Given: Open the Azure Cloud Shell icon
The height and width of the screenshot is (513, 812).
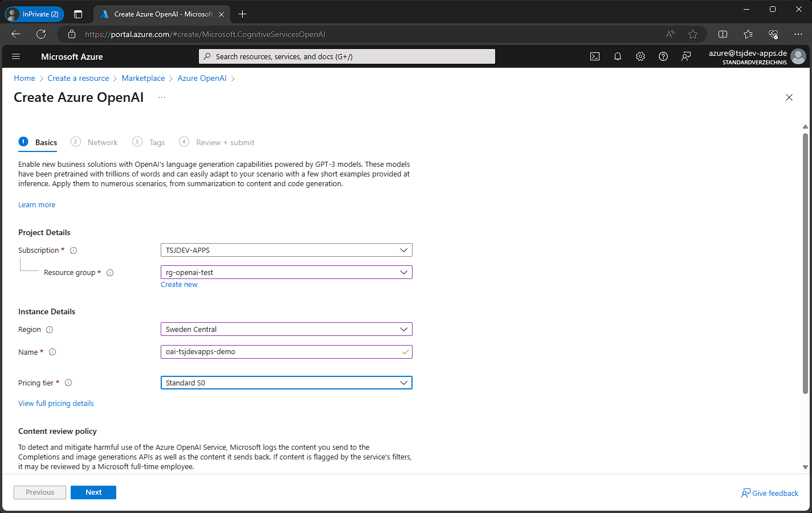Looking at the screenshot, I should pyautogui.click(x=595, y=56).
